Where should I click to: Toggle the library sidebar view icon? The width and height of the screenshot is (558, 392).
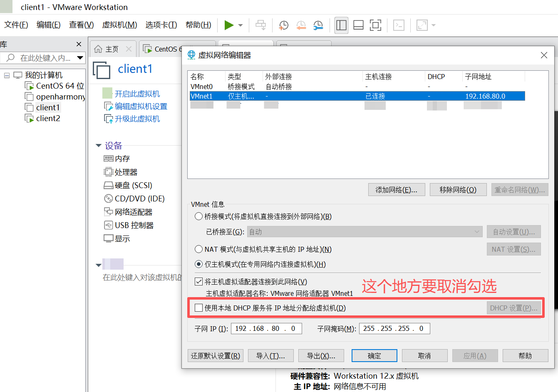(341, 25)
